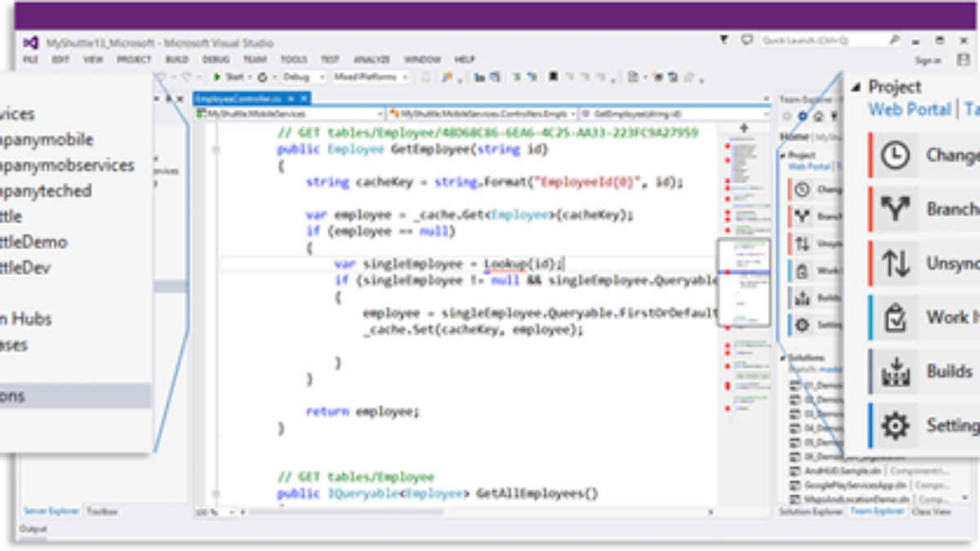Screen dimensions: 980x551
Task: Open the Mixed Platforms dropdown
Action: (x=372, y=77)
